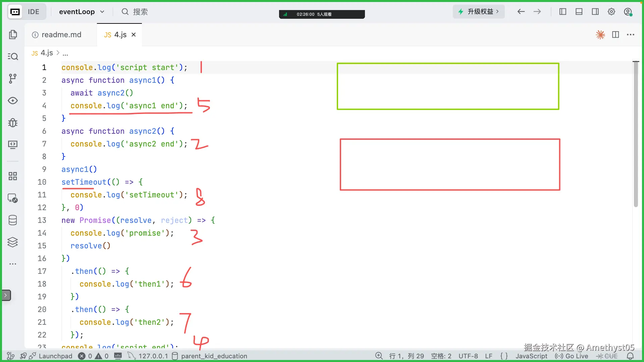This screenshot has height=362, width=644.
Task: Change UTF-8 encoding in status bar
Action: (468, 356)
